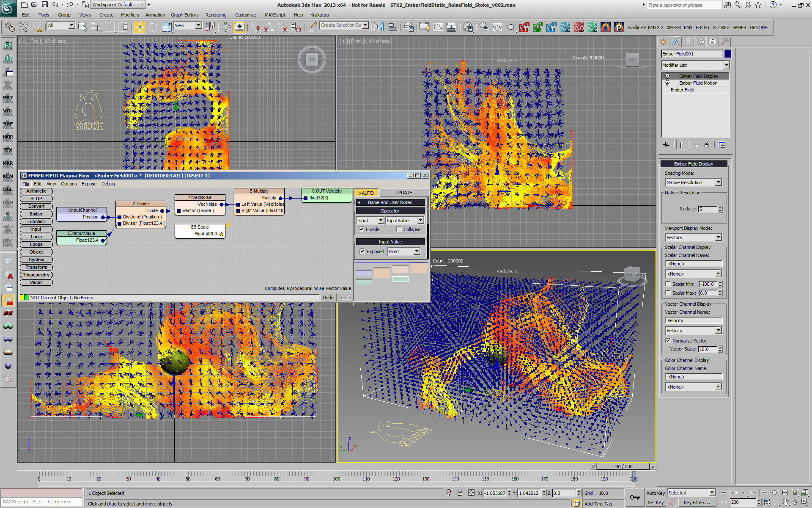Click the UPDATE button in Magma editor
The image size is (812, 508).
(403, 193)
